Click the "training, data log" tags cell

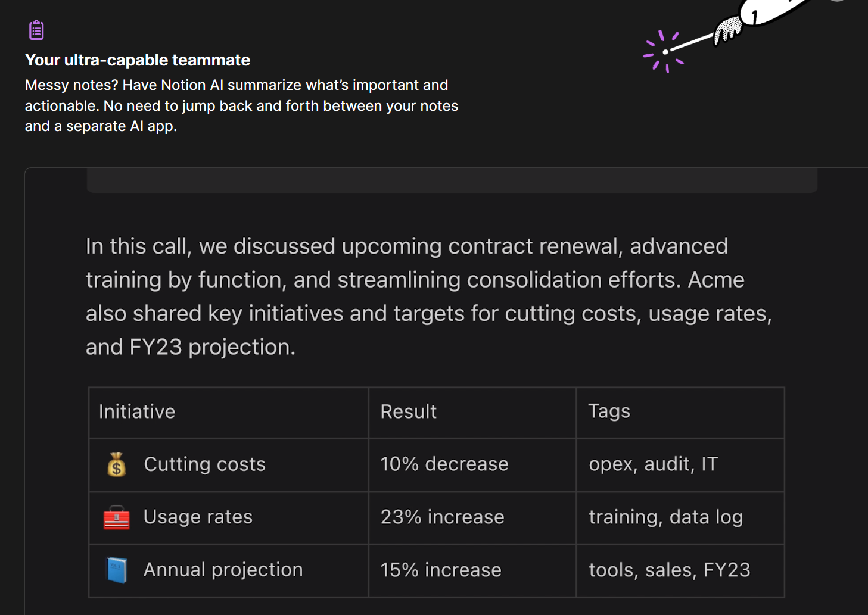[665, 517]
